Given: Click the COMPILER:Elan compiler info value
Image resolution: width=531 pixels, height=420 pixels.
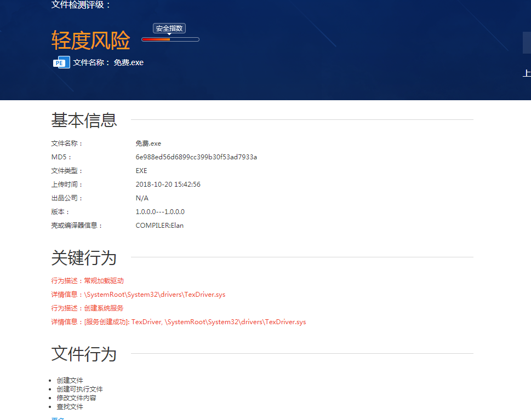Looking at the screenshot, I should coord(159,226).
